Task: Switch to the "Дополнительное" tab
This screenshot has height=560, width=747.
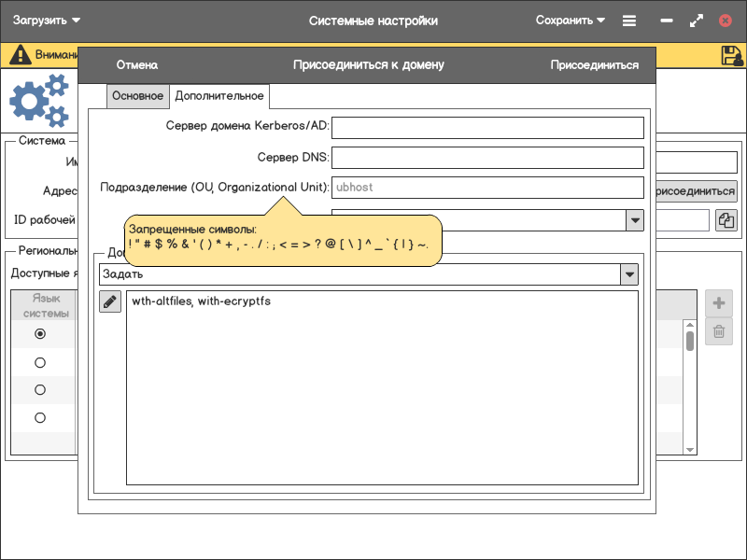Action: click(219, 96)
